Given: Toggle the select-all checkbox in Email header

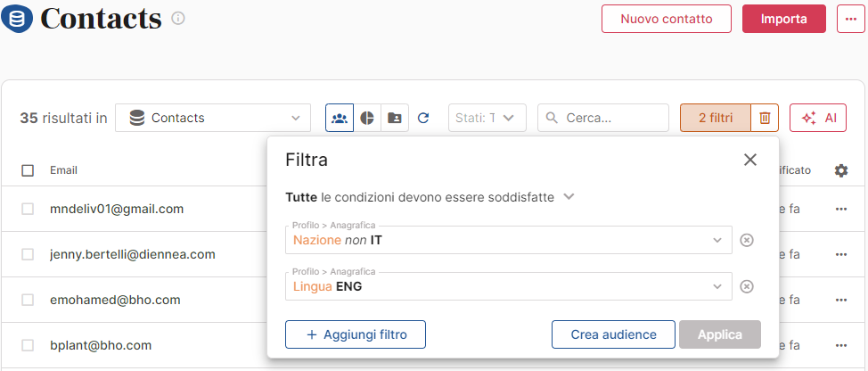Looking at the screenshot, I should [x=28, y=170].
